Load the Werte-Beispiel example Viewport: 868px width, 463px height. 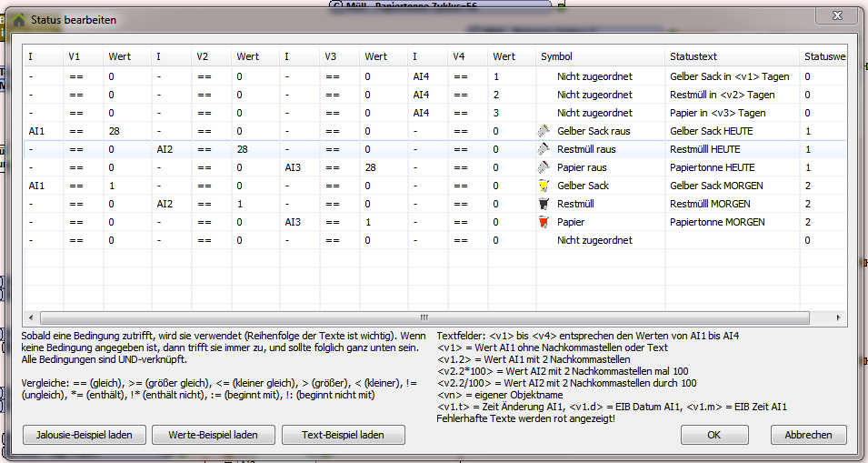(213, 435)
